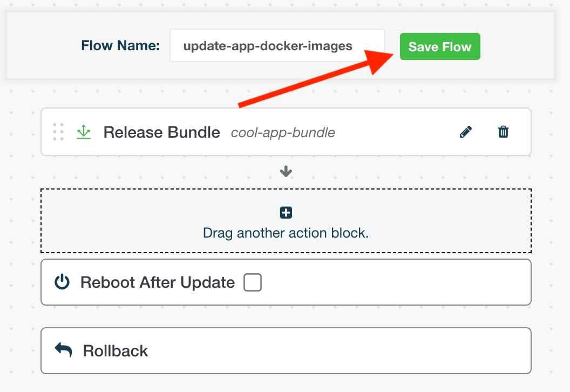Click the Rollback arrow icon
The image size is (570, 392).
point(64,350)
